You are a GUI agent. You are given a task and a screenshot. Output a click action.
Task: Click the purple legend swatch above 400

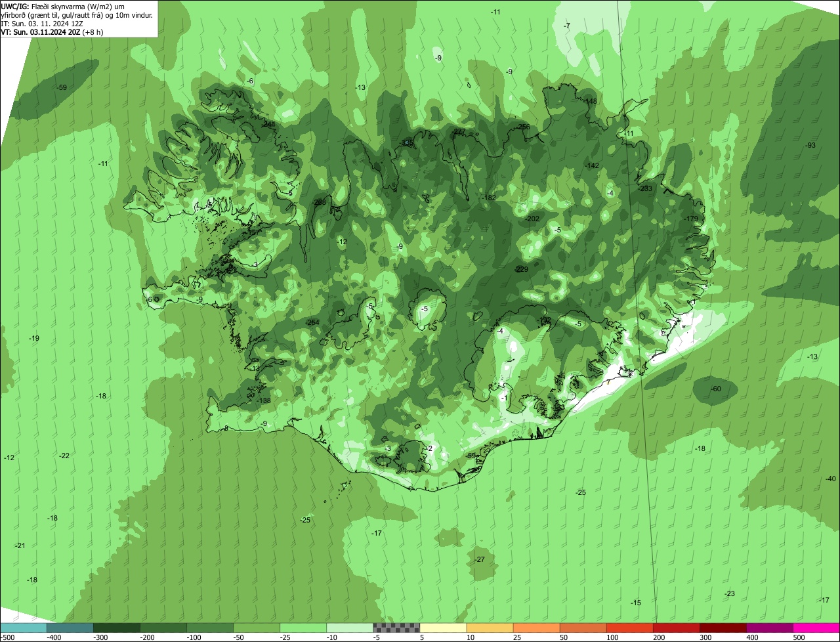[x=768, y=628]
